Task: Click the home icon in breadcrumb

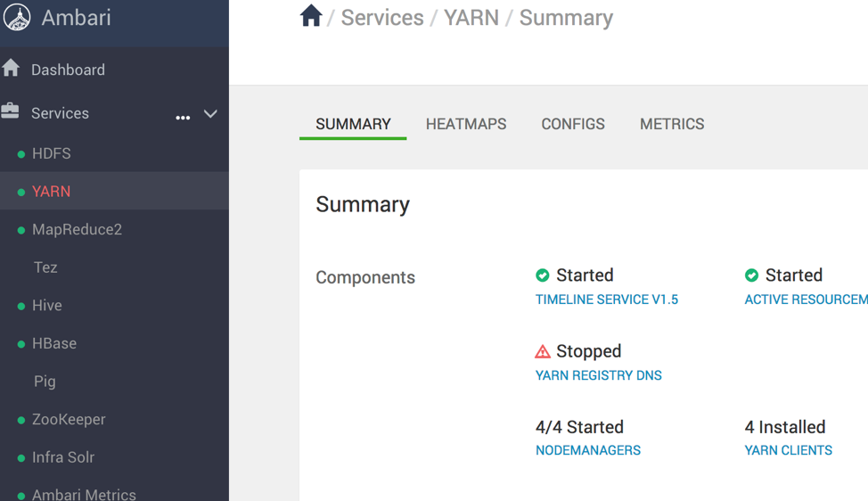Action: coord(311,15)
